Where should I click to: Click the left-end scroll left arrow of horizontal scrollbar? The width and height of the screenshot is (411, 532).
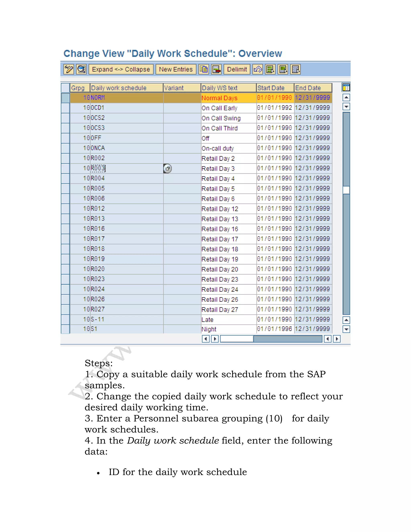(206, 339)
